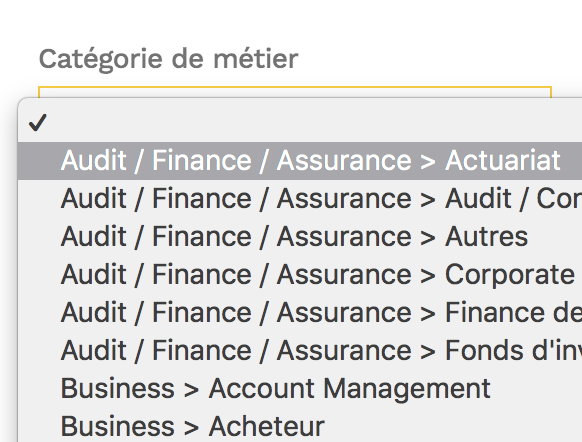Screen dimensions: 582x442
Task: Select Business > Acheteur option
Action: [300, 426]
